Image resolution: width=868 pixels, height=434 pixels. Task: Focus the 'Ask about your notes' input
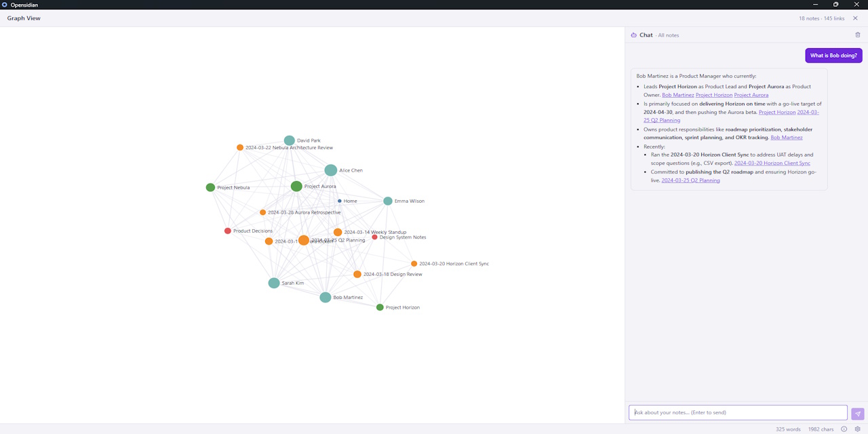(738, 412)
